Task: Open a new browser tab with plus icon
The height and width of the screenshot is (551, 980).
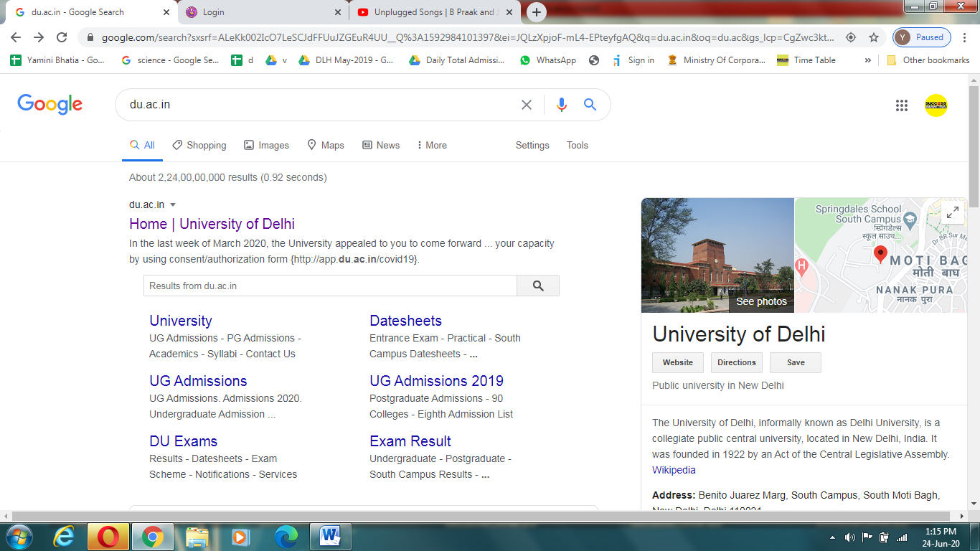Action: pos(537,12)
